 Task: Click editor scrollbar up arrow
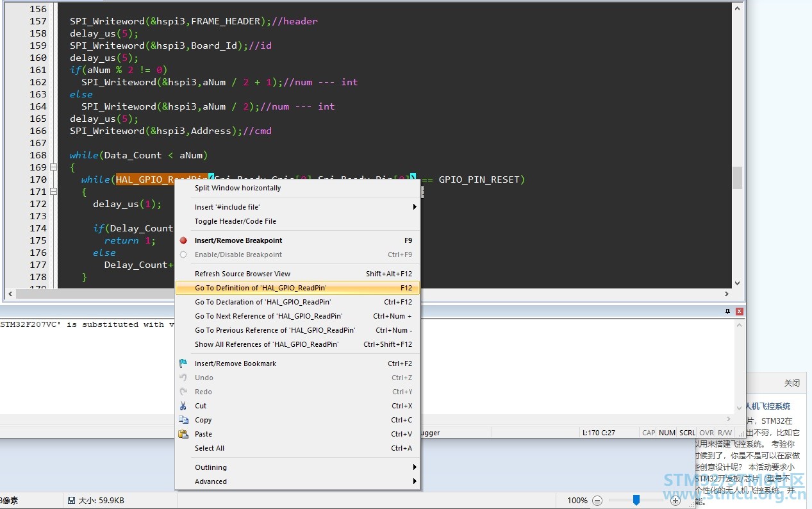[737, 7]
